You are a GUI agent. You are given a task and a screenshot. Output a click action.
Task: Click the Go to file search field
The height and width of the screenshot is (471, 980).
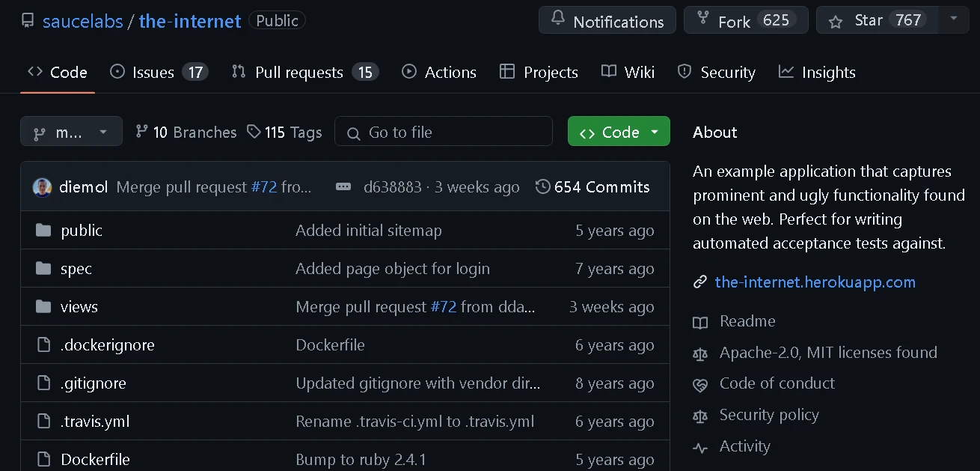(x=444, y=132)
